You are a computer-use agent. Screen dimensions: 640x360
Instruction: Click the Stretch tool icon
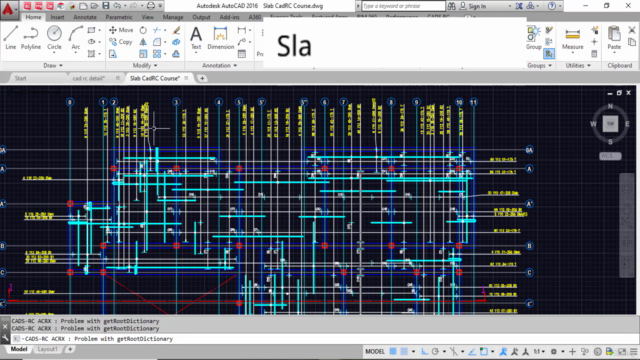point(113,53)
